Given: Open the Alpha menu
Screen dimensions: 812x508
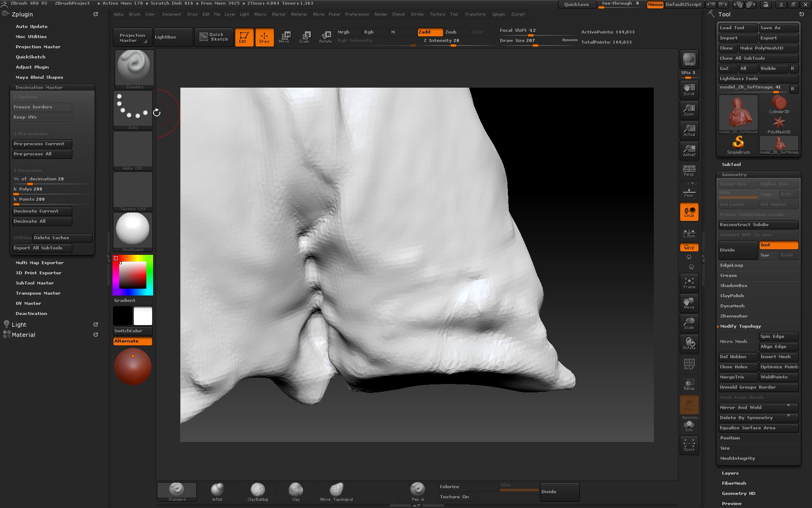Looking at the screenshot, I should tap(118, 14).
